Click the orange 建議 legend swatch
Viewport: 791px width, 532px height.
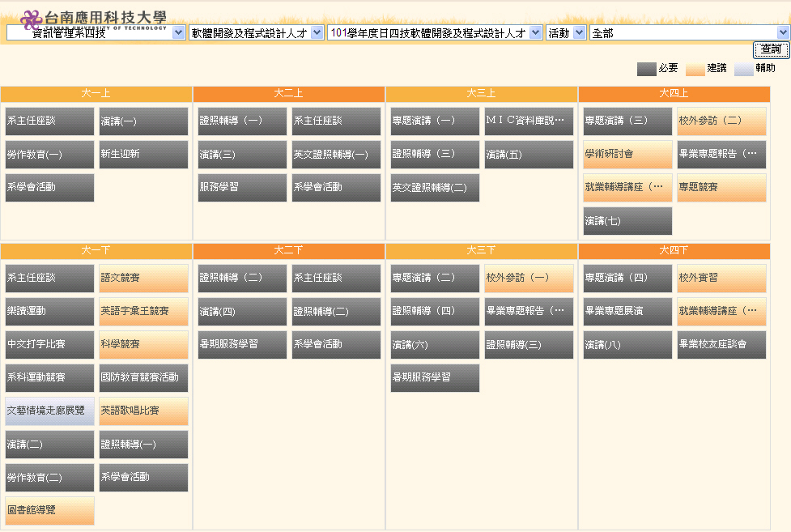(x=695, y=69)
